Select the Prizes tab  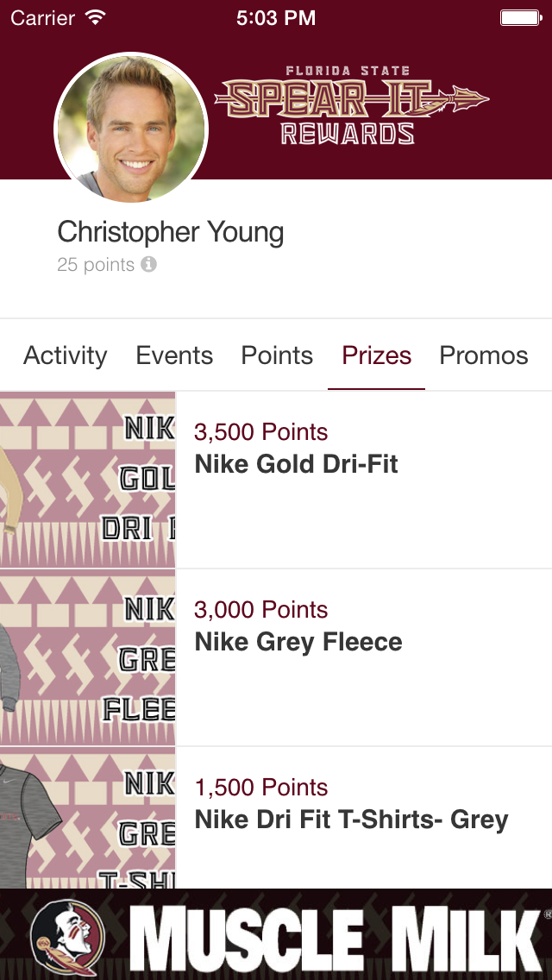[x=376, y=355]
